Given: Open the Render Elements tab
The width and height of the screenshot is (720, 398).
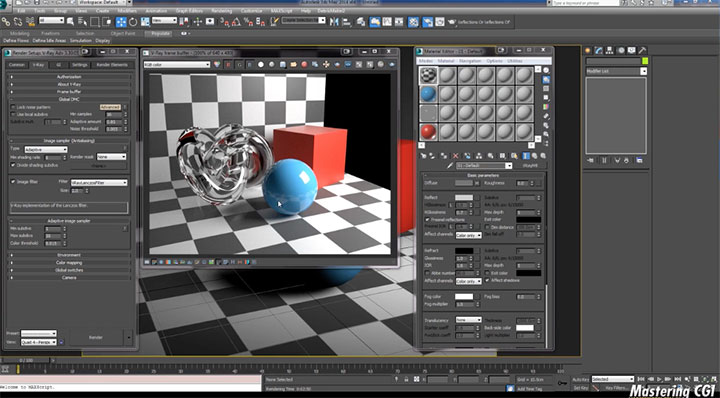Looking at the screenshot, I should tap(112, 65).
